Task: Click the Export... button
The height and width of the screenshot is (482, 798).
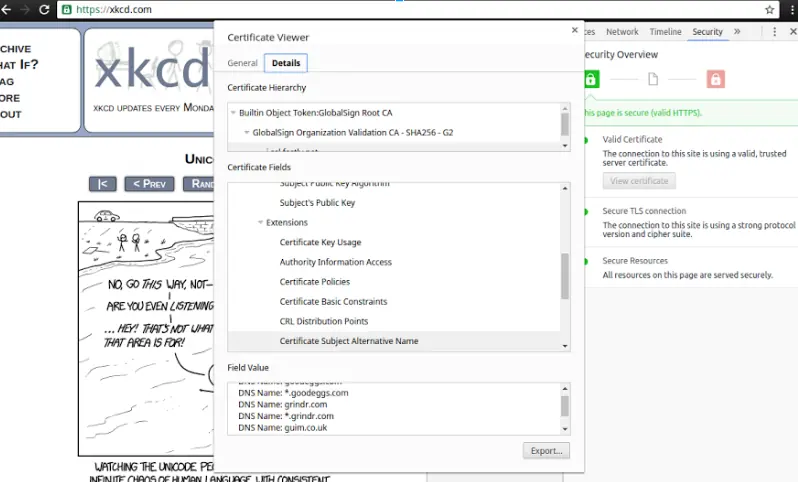Action: [546, 451]
